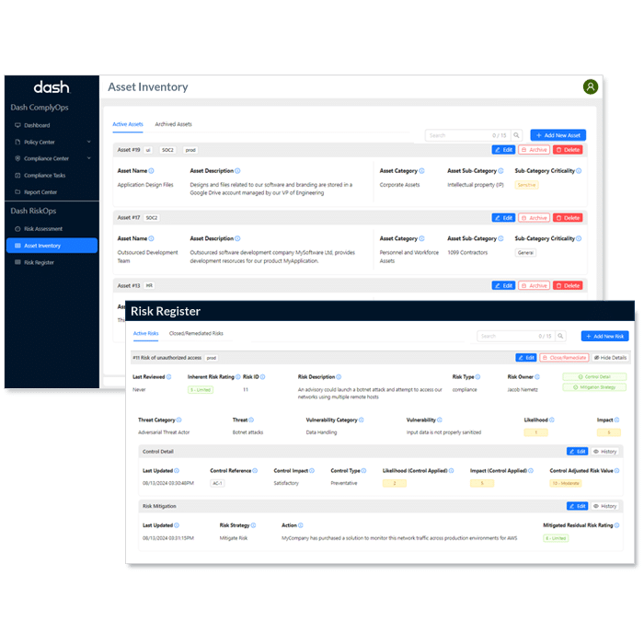
Task: Edit Asset #19
Action: click(503, 150)
